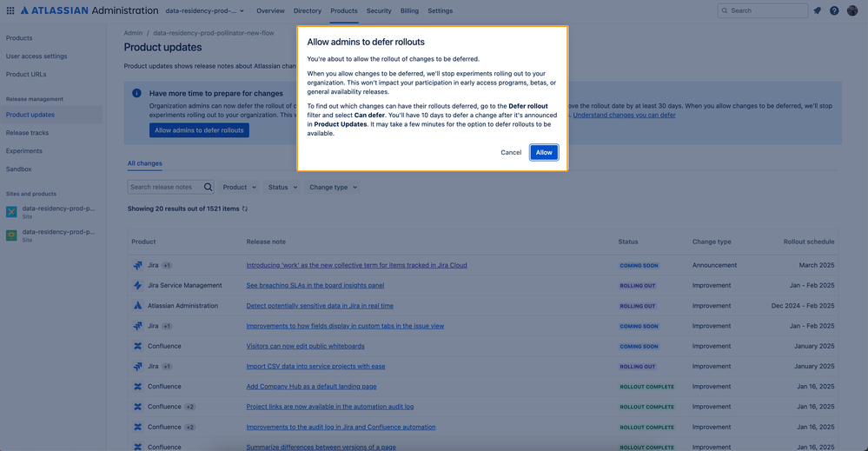This screenshot has width=868, height=451.
Task: Click second data-residency site icon in sidebar
Action: (x=11, y=235)
